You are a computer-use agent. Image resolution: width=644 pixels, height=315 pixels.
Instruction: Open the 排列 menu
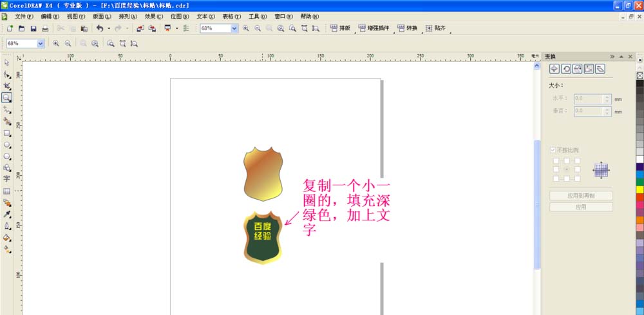pyautogui.click(x=128, y=17)
